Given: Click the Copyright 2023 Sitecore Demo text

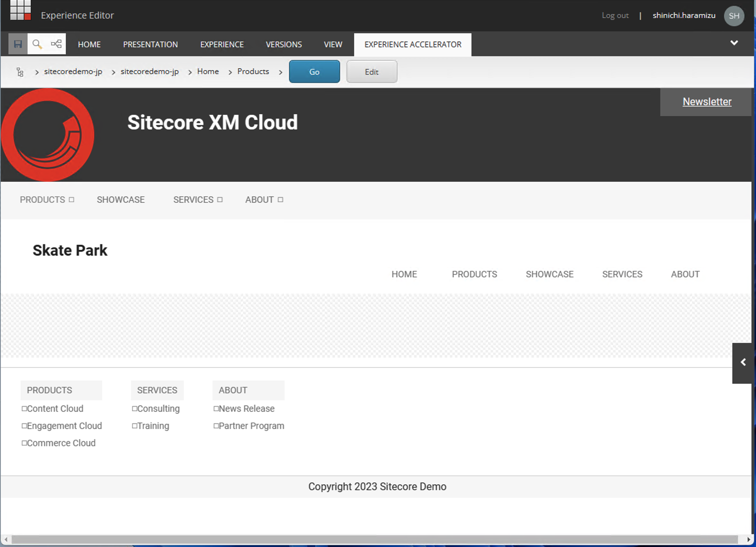Looking at the screenshot, I should pyautogui.click(x=377, y=487).
